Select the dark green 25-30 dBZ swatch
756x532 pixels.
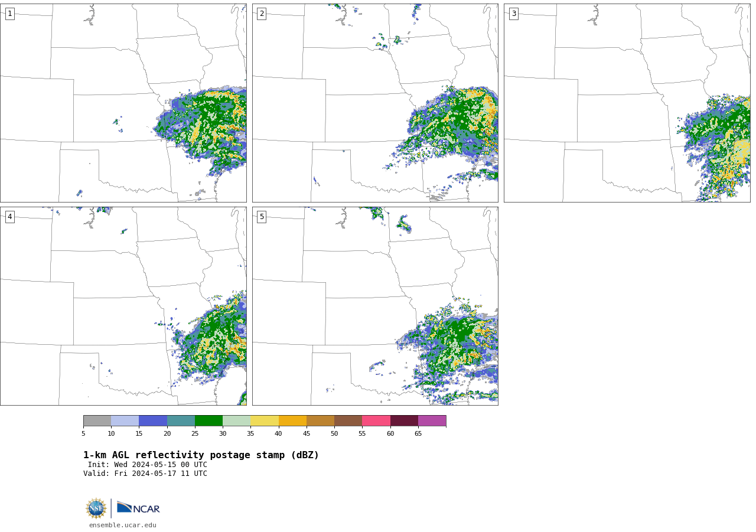click(x=209, y=420)
